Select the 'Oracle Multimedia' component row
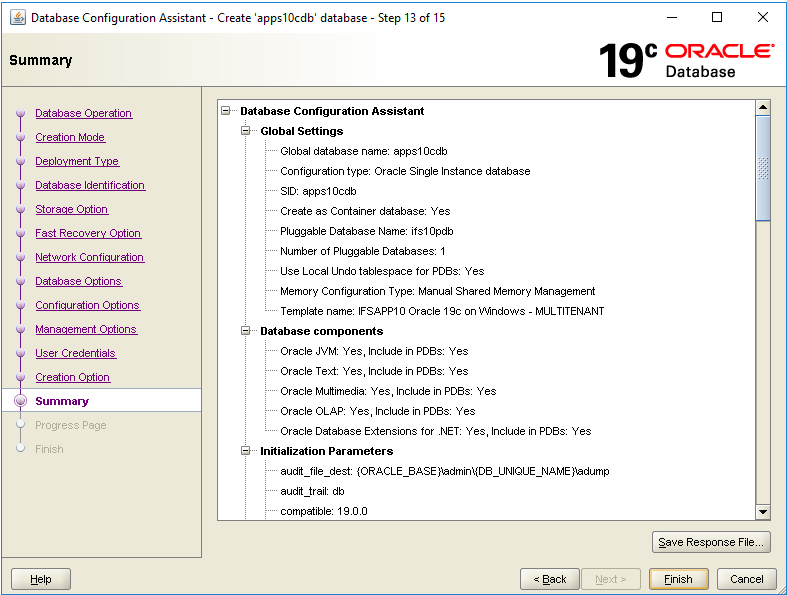The image size is (787, 595). [388, 391]
